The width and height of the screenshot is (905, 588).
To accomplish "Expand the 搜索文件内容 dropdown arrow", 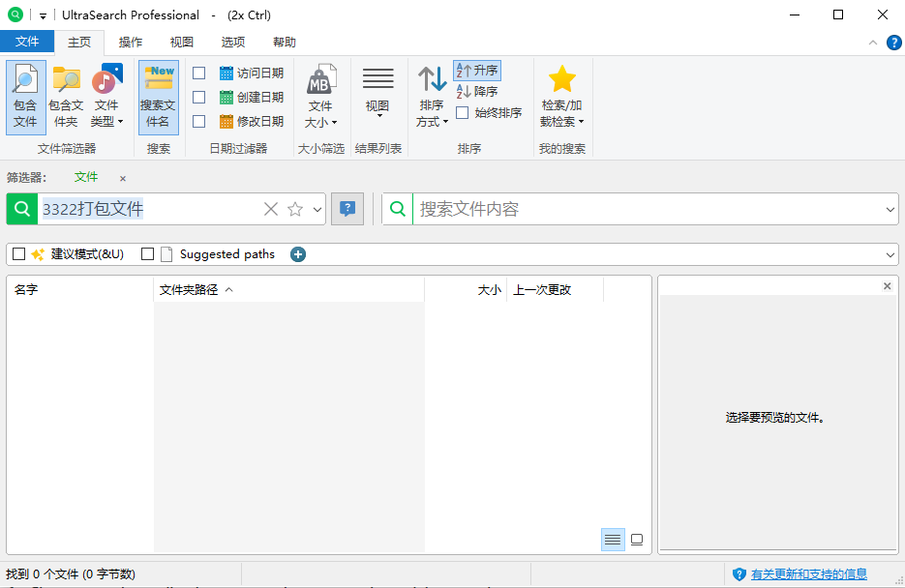I will [x=890, y=209].
